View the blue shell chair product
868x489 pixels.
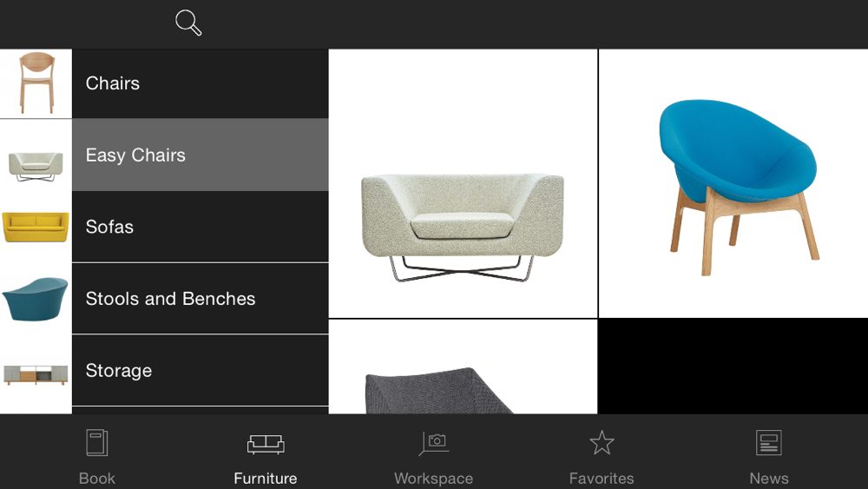(733, 183)
